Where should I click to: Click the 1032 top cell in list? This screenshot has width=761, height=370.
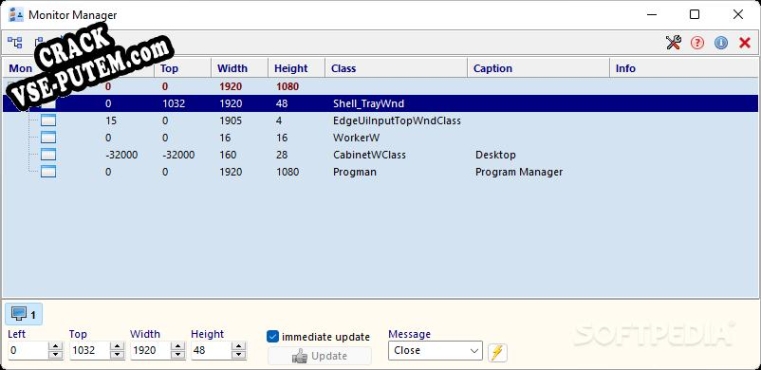click(x=174, y=103)
